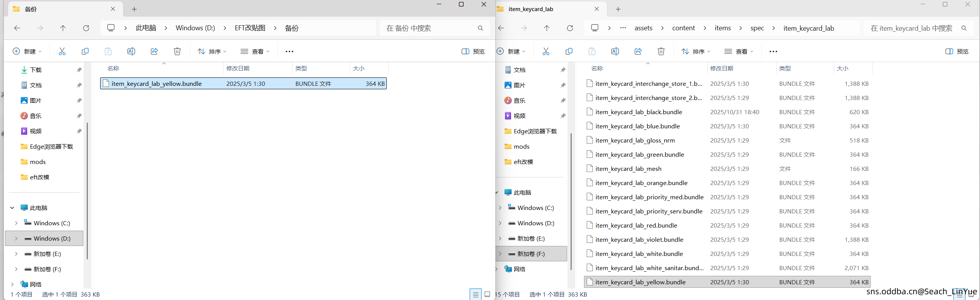Switch 备份 window to details view icon
Image resolution: width=980 pixels, height=300 pixels.
475,294
